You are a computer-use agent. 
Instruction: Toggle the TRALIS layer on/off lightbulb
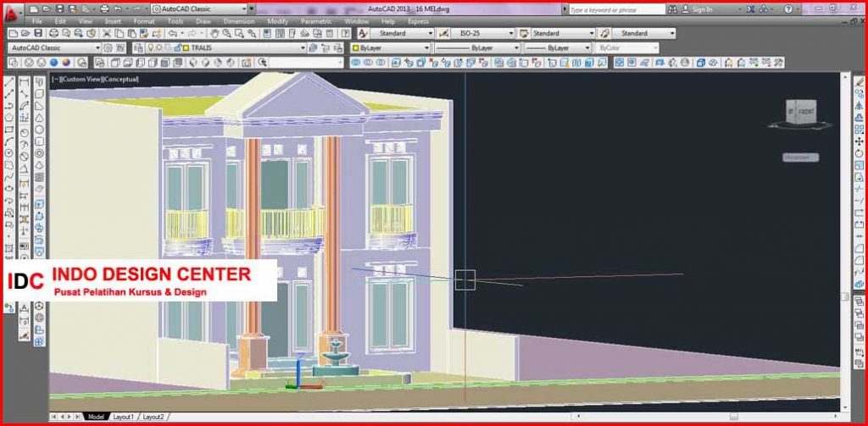tap(150, 48)
